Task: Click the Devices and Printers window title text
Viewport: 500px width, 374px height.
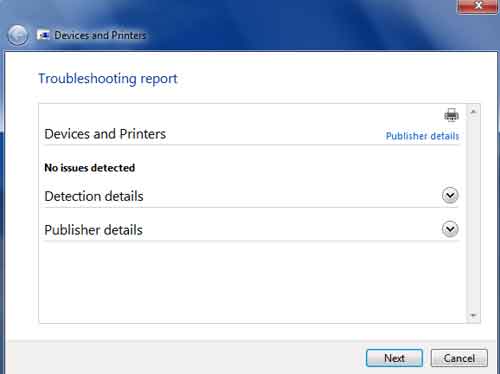Action: point(100,35)
